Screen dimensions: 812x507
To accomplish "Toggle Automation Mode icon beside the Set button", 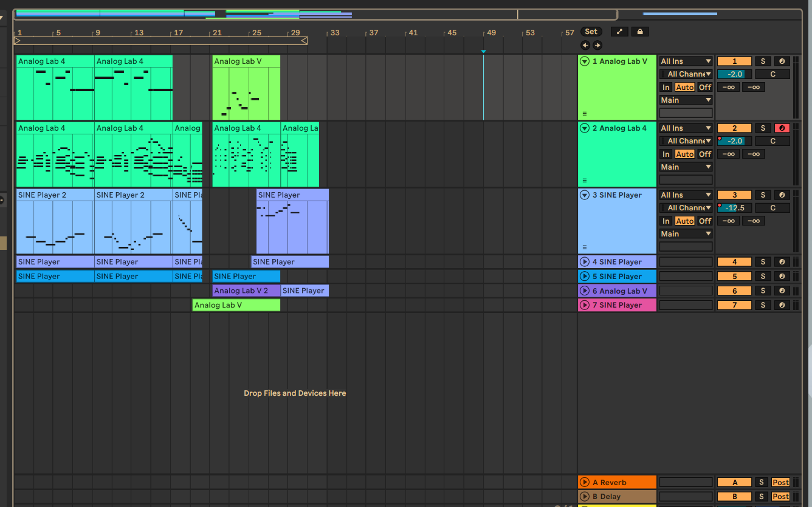I will [619, 32].
